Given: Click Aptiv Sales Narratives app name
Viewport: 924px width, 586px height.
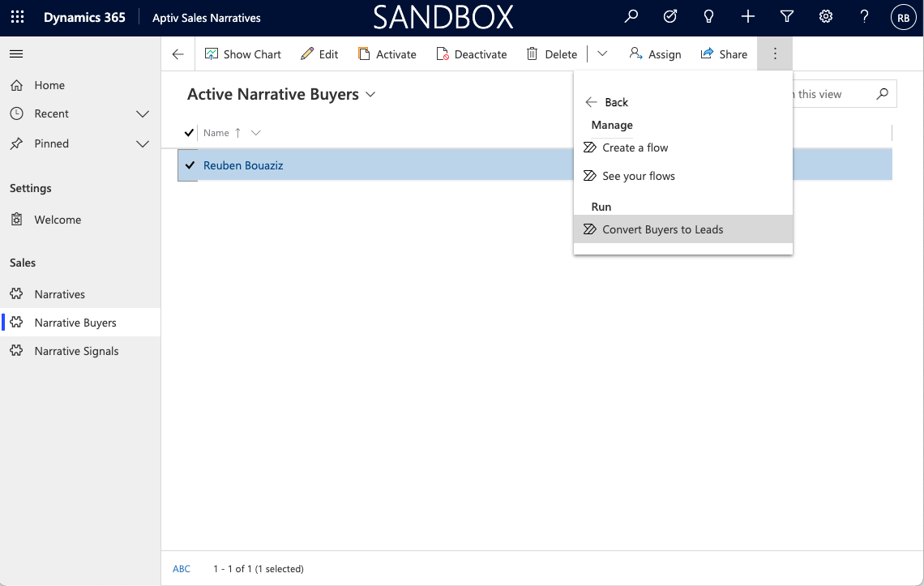Looking at the screenshot, I should pyautogui.click(x=206, y=19).
